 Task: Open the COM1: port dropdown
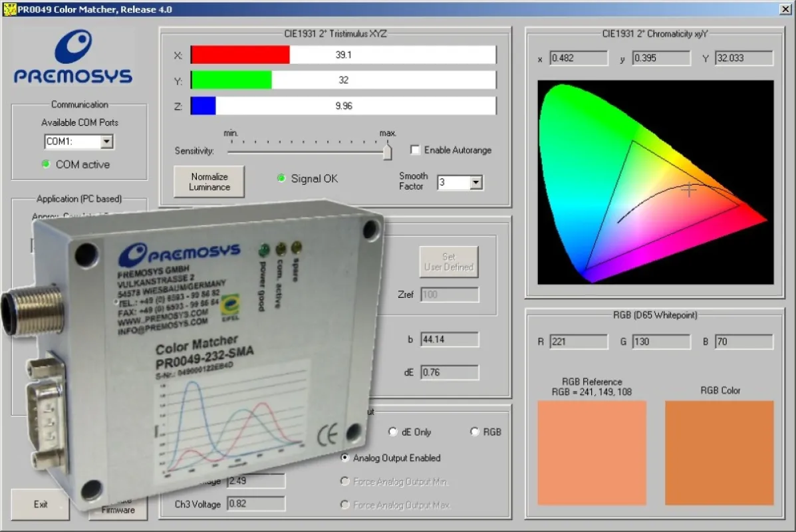(106, 142)
